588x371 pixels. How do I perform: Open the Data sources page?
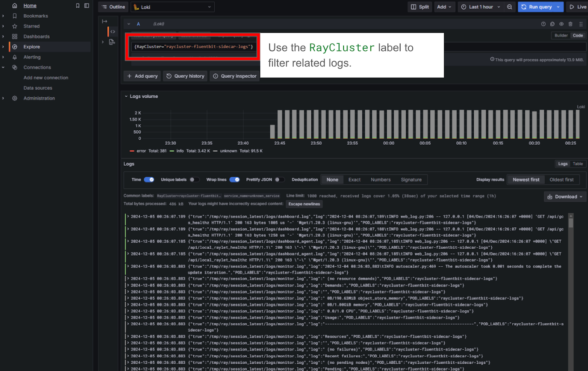[38, 88]
